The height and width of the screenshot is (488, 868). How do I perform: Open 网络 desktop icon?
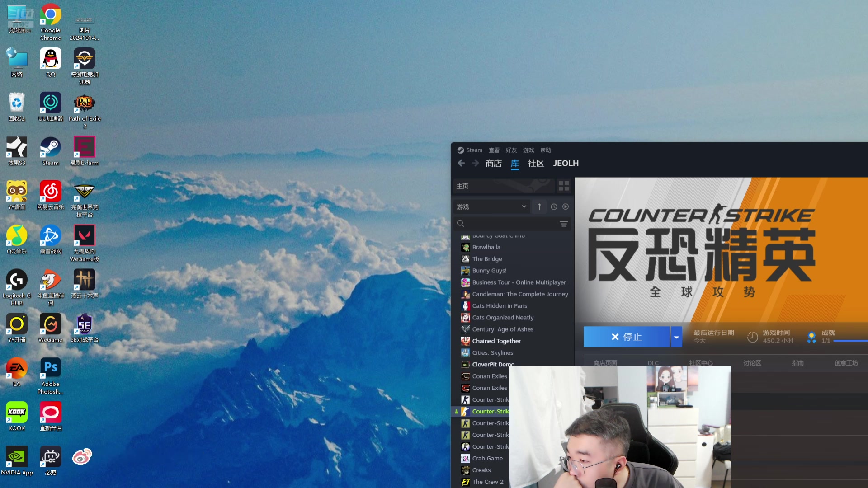point(17,62)
